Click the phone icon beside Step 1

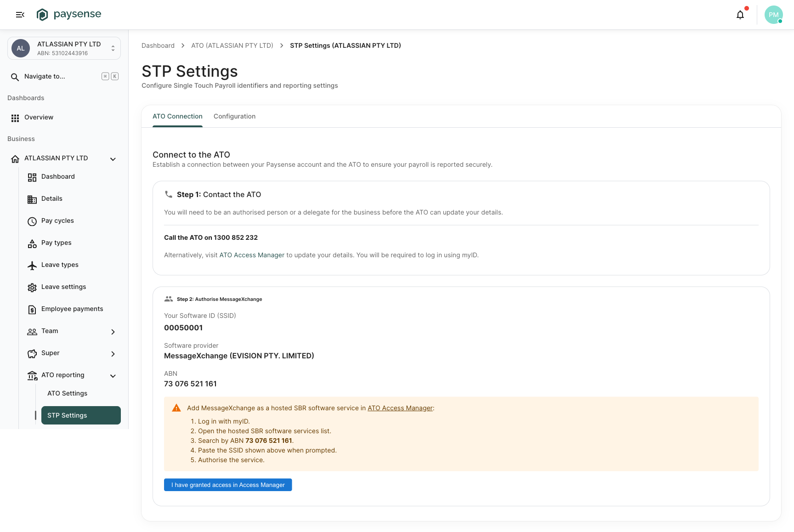click(169, 194)
